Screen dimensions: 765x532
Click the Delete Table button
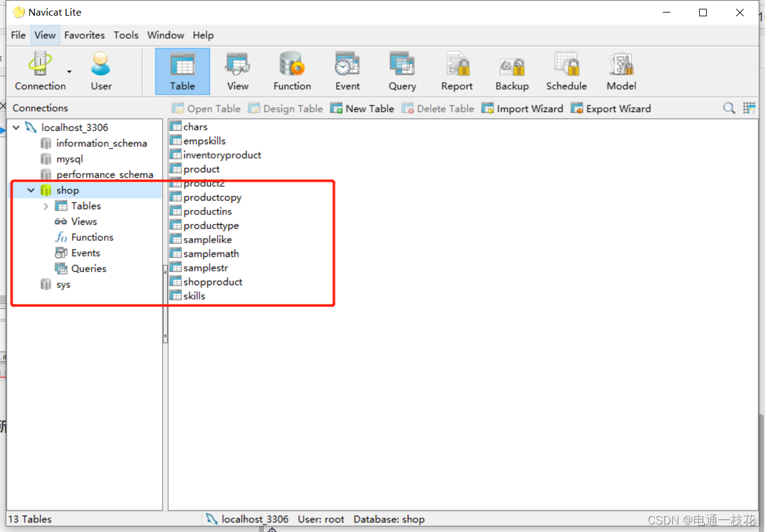pyautogui.click(x=438, y=108)
